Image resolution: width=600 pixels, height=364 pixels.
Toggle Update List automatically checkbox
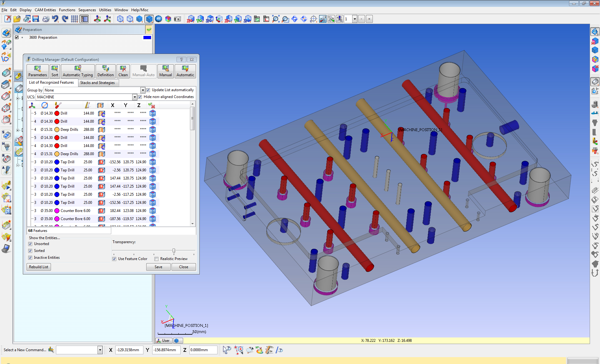coord(148,90)
